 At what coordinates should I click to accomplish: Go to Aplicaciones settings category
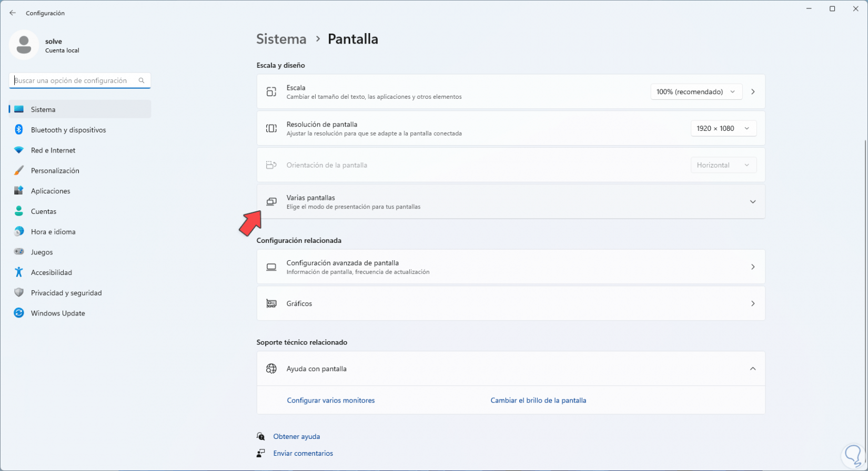(x=51, y=191)
